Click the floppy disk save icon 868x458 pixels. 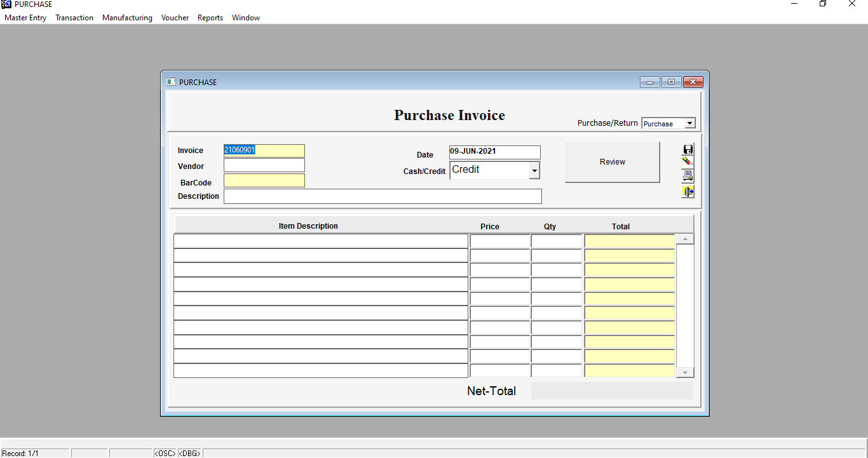[688, 149]
